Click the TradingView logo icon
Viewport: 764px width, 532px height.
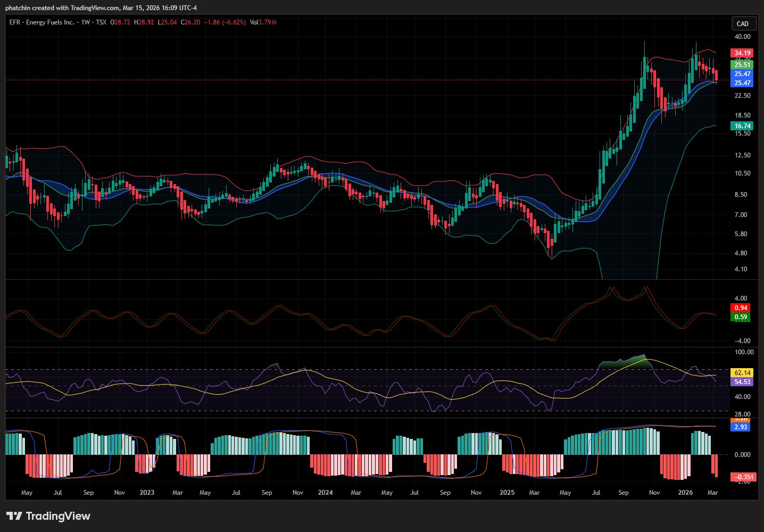pyautogui.click(x=14, y=516)
